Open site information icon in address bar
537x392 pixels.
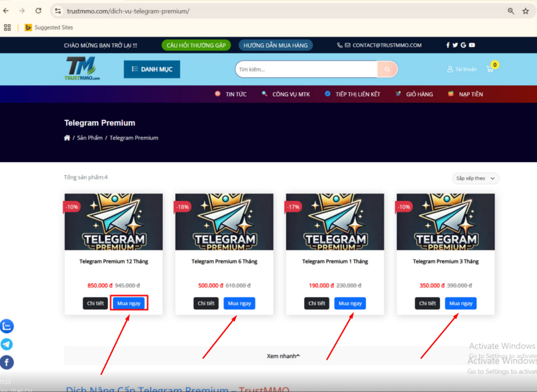[58, 11]
